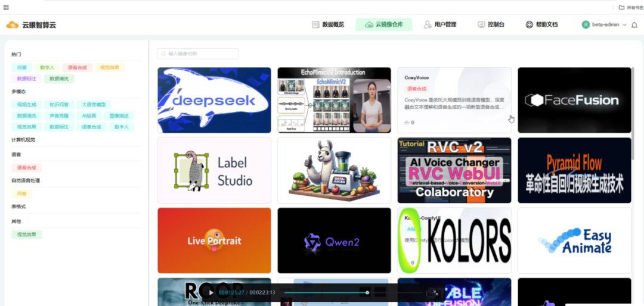
Task: Open the notification bell
Action: [634, 25]
